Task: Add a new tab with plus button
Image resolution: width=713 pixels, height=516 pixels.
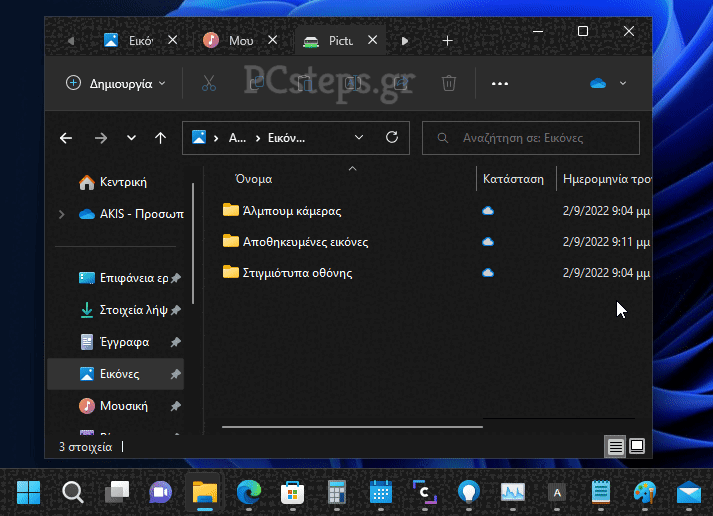Action: (447, 41)
